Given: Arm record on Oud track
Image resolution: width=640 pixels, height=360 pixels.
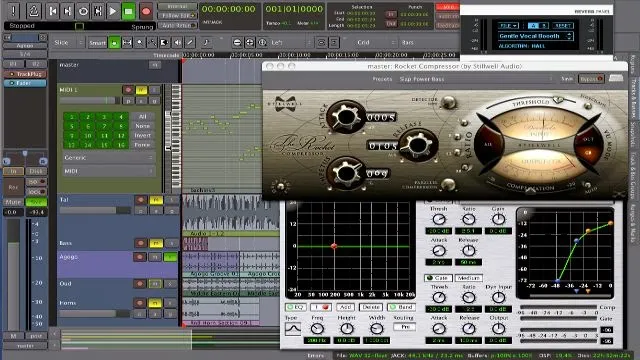Looking at the screenshot, I should tap(140, 284).
